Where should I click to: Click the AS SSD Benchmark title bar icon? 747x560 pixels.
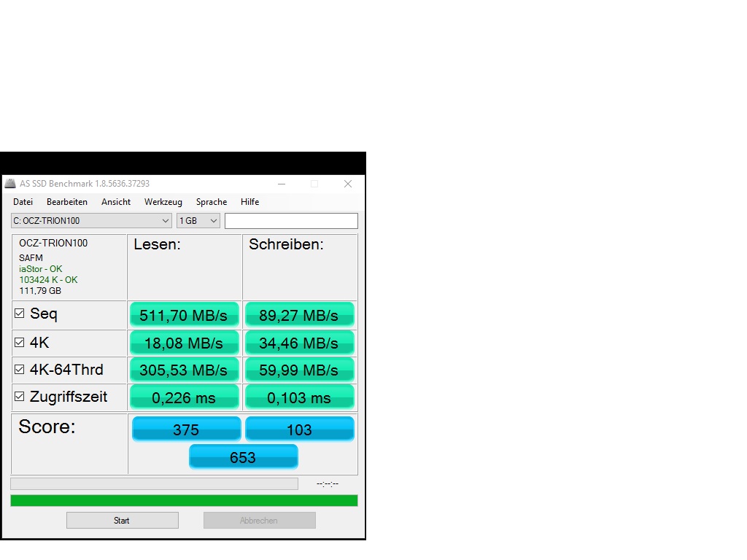tap(10, 184)
